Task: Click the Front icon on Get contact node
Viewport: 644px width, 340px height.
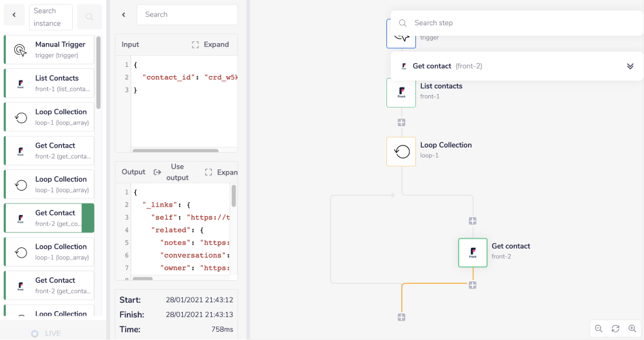Action: click(x=473, y=252)
